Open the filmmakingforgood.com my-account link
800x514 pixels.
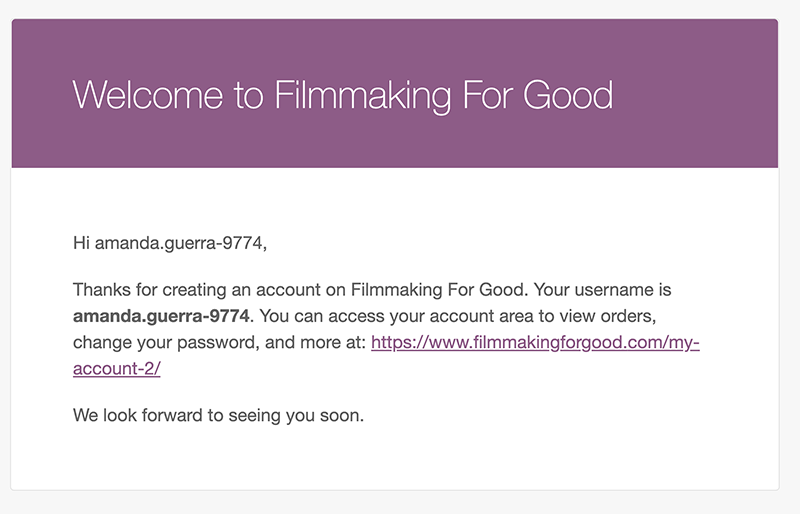point(535,342)
